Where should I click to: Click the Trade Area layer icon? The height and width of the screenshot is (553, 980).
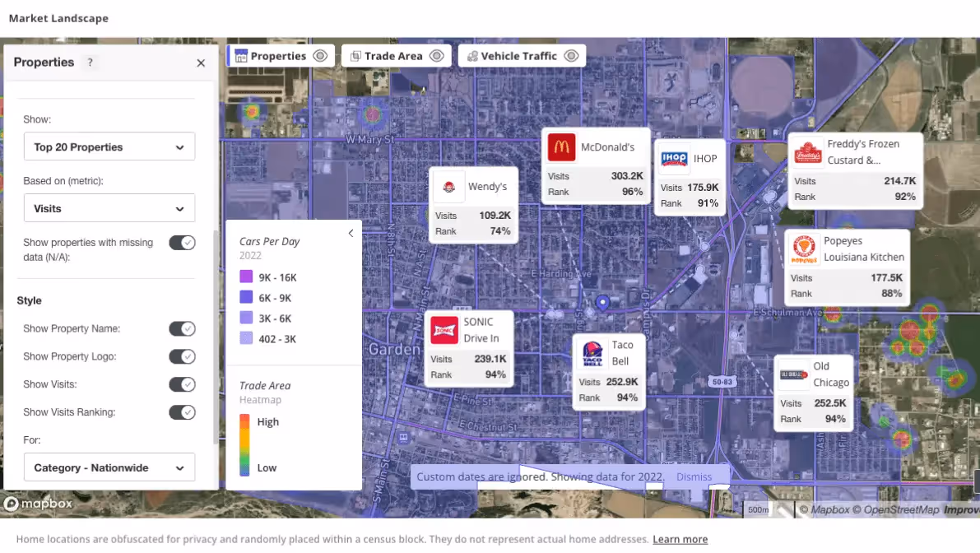click(x=355, y=56)
